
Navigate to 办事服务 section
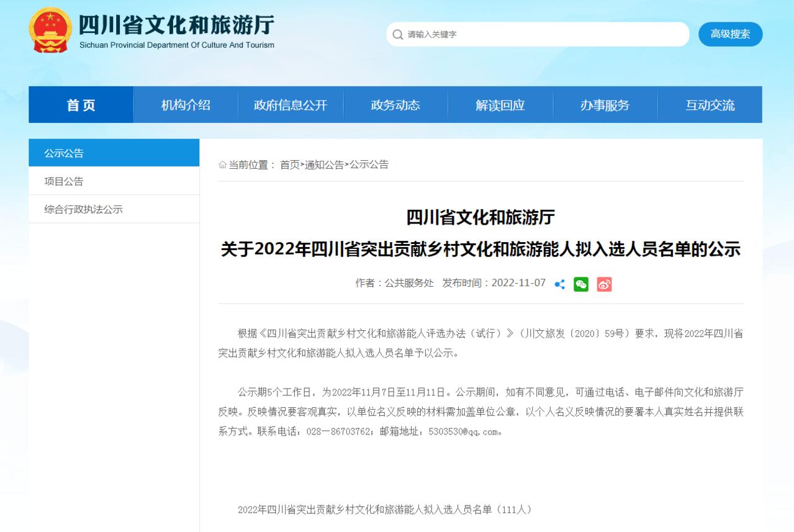click(605, 105)
